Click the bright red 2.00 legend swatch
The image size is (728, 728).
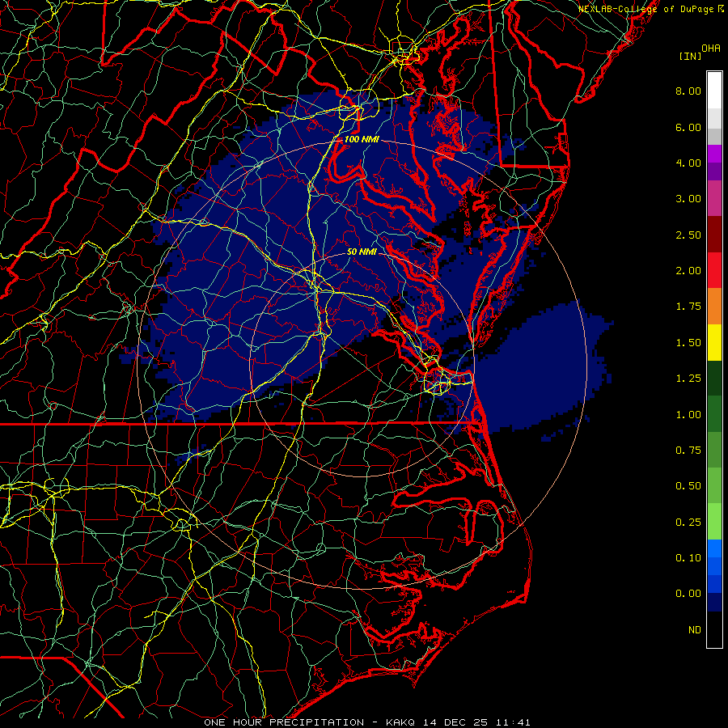click(x=714, y=270)
